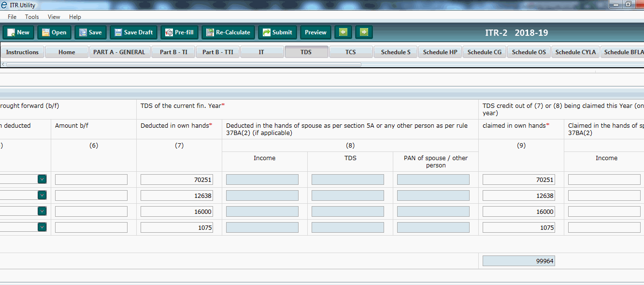Submit the return using Submit button

[x=277, y=32]
